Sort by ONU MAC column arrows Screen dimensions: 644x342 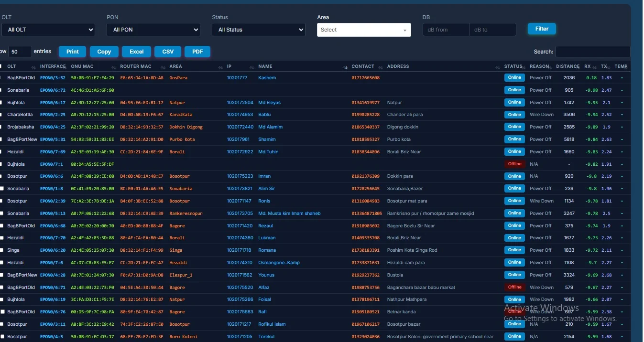pyautogui.click(x=114, y=67)
